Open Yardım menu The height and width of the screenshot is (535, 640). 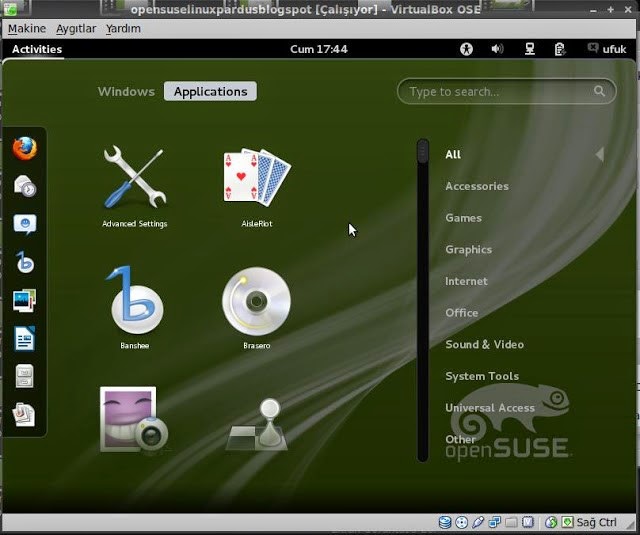pyautogui.click(x=123, y=29)
